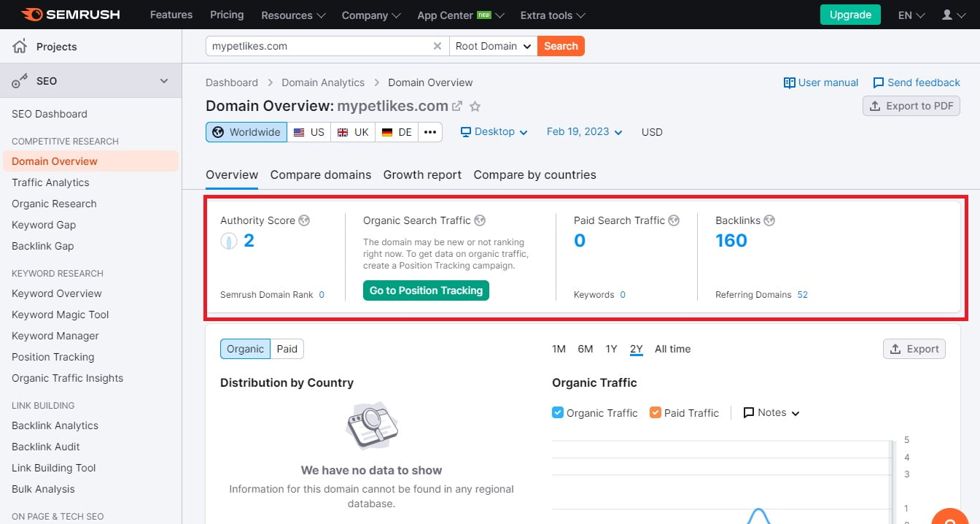Open Organic Research in the sidebar
Image resolution: width=980 pixels, height=524 pixels.
tap(54, 204)
